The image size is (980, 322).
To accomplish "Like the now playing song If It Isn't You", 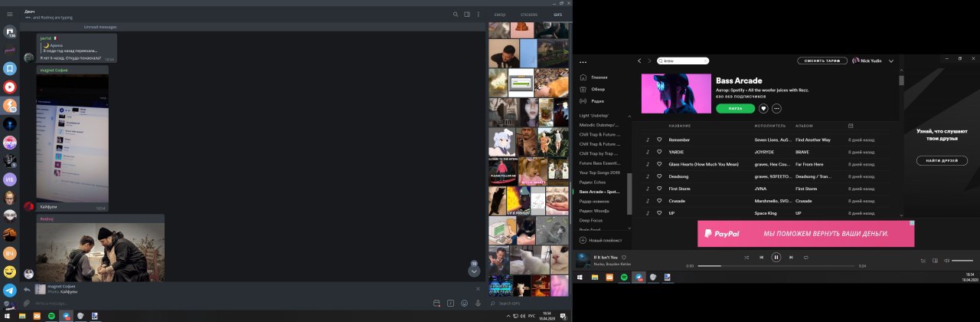I will coord(624,257).
